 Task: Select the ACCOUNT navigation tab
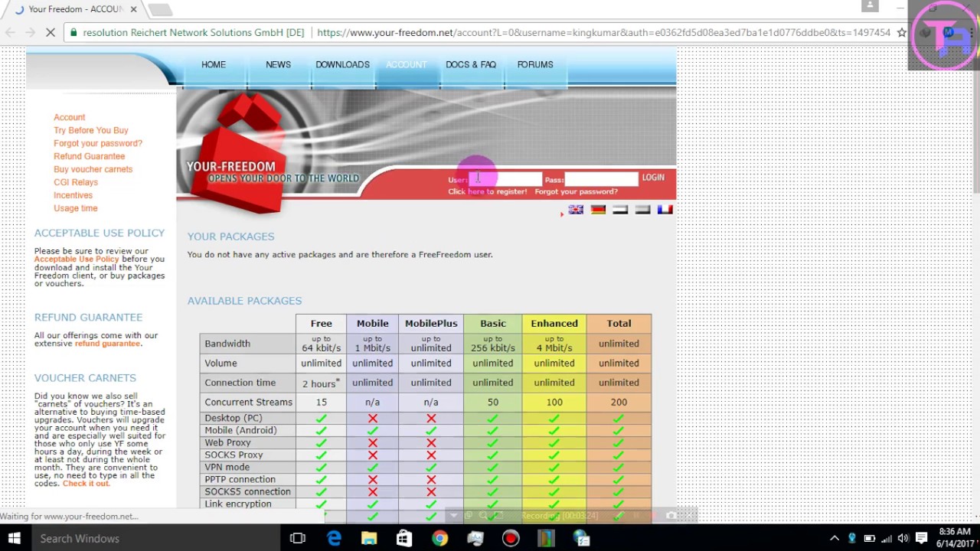coord(407,64)
